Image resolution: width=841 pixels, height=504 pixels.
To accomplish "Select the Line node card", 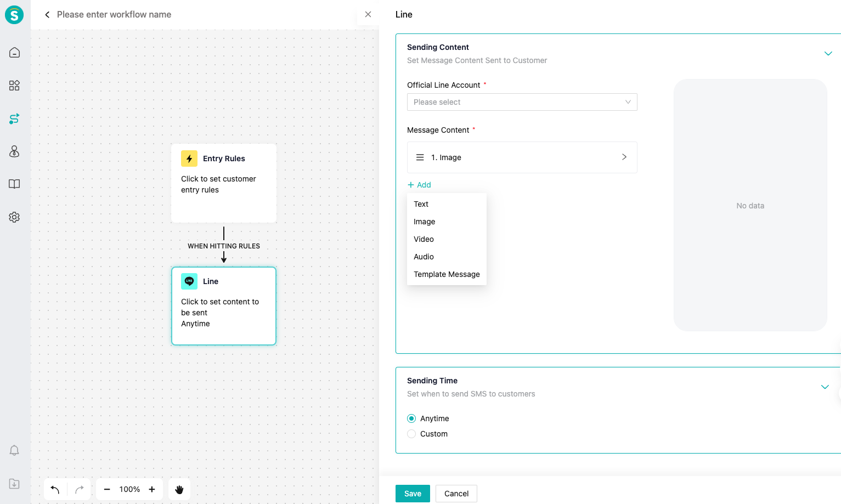I will [224, 306].
